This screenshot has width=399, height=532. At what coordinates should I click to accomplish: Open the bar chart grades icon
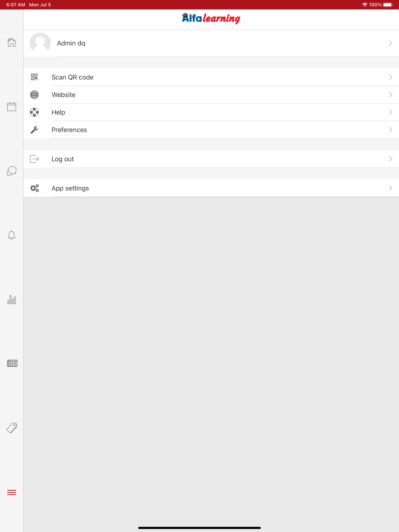pyautogui.click(x=12, y=299)
